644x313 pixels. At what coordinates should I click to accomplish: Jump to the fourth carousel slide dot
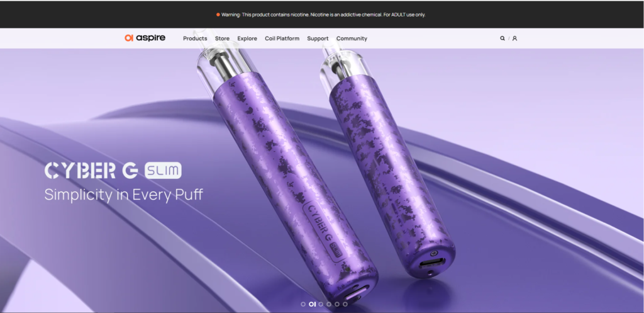329,304
